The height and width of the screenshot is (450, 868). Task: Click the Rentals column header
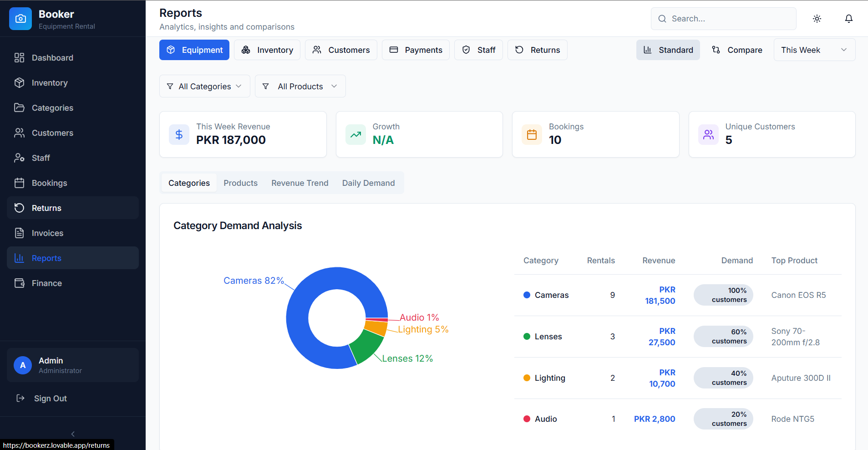[601, 261]
